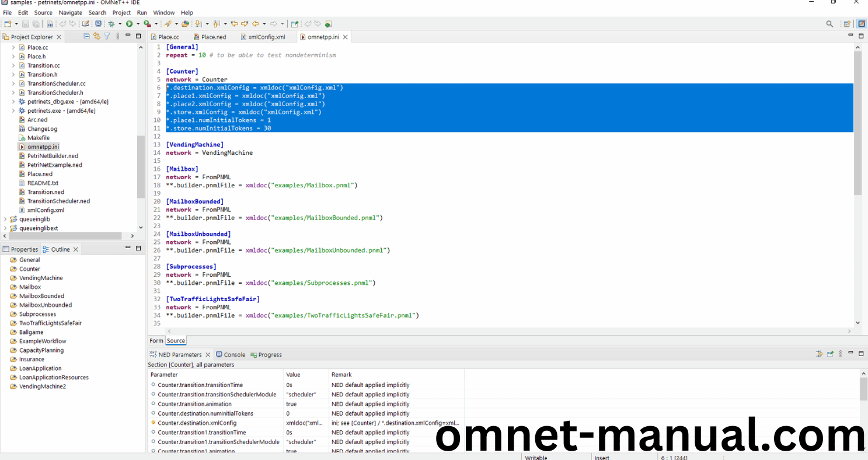Expand the queueinglib project node
This screenshot has width=868, height=460.
5,219
